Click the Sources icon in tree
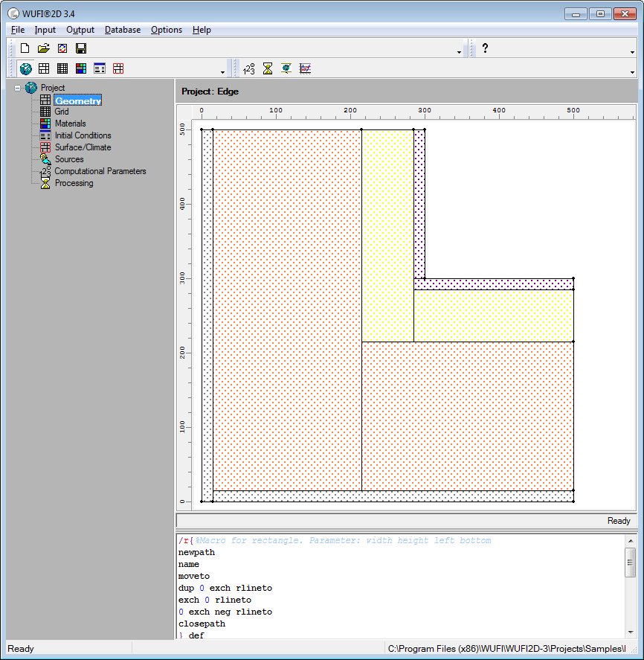Viewport: 644px width, 660px height. click(45, 159)
